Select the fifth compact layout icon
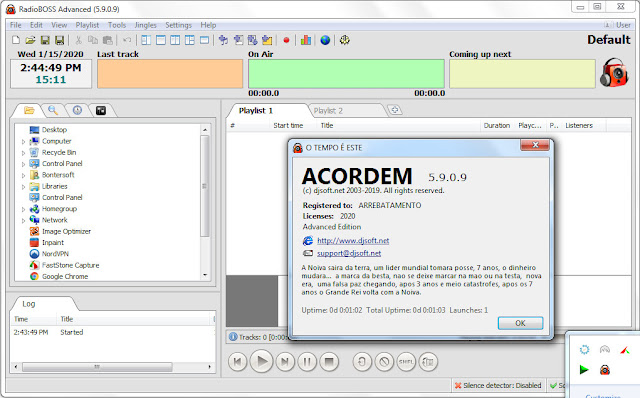This screenshot has width=640, height=398. (x=204, y=40)
